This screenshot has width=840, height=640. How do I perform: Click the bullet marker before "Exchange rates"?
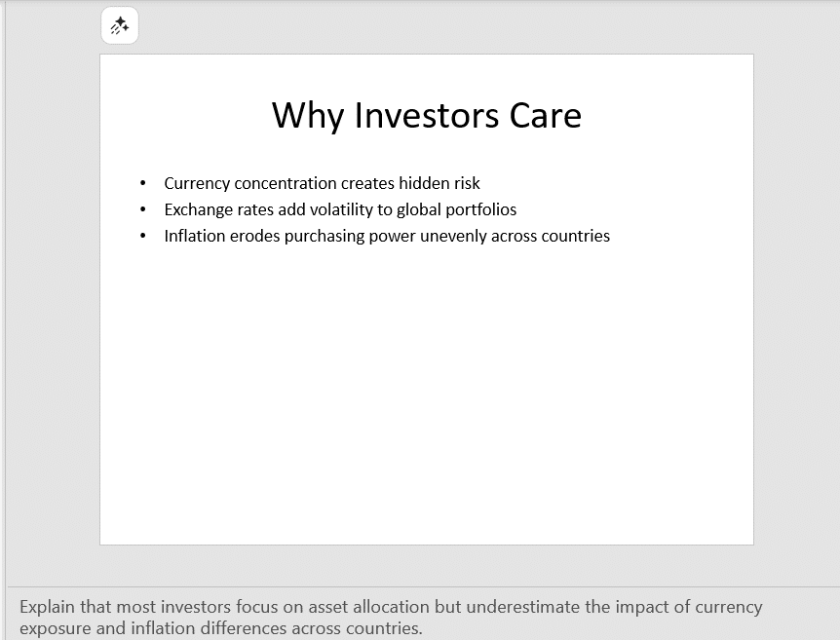click(143, 209)
